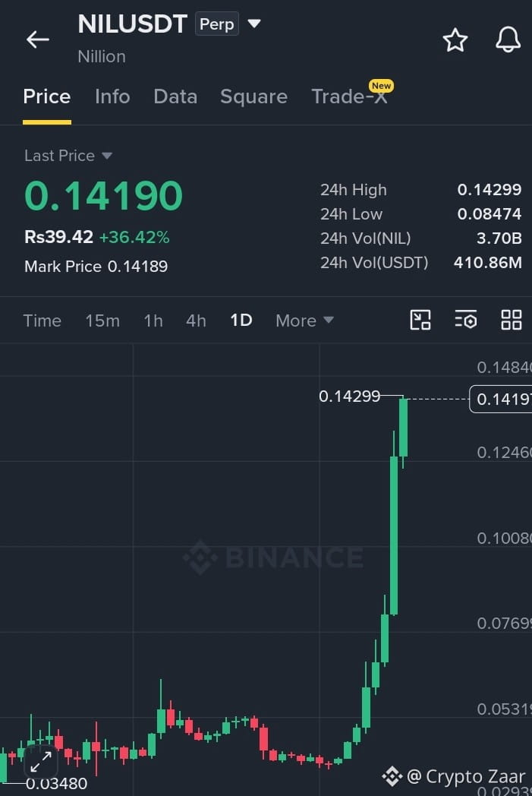Add NILUSDT to favorites with the star
Image resolution: width=532 pixels, height=796 pixels.
tap(455, 40)
